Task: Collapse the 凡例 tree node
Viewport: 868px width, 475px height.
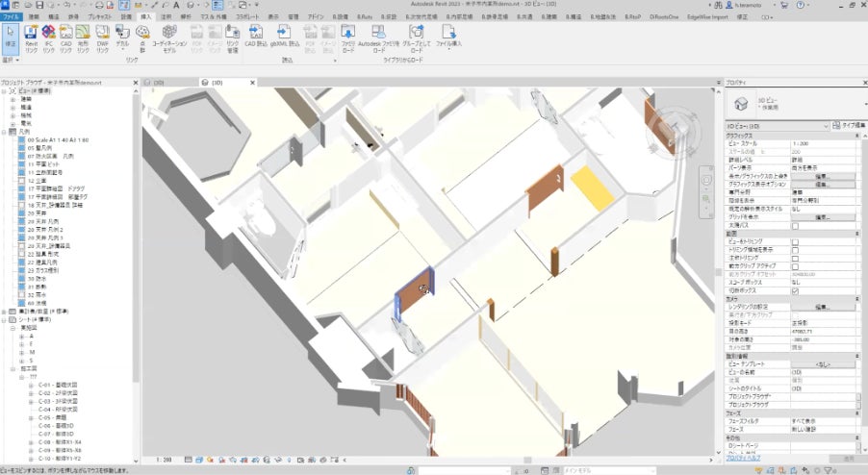Action: (x=5, y=132)
